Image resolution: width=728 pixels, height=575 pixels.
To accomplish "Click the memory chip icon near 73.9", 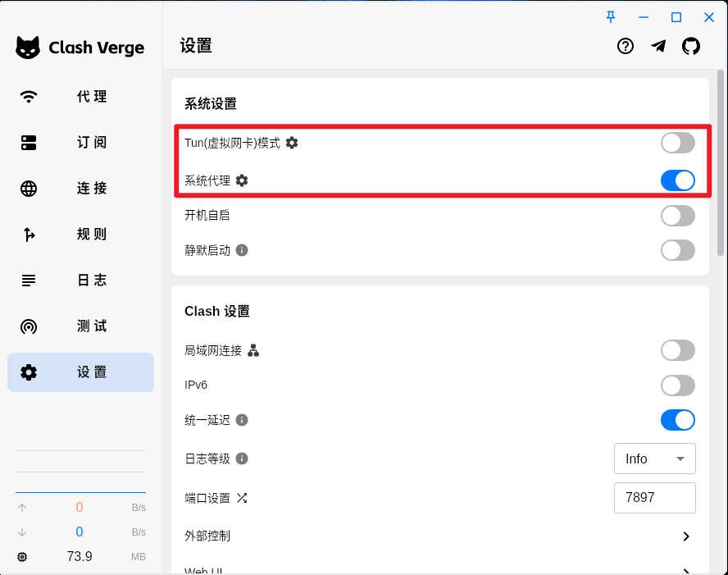I will pos(22,556).
